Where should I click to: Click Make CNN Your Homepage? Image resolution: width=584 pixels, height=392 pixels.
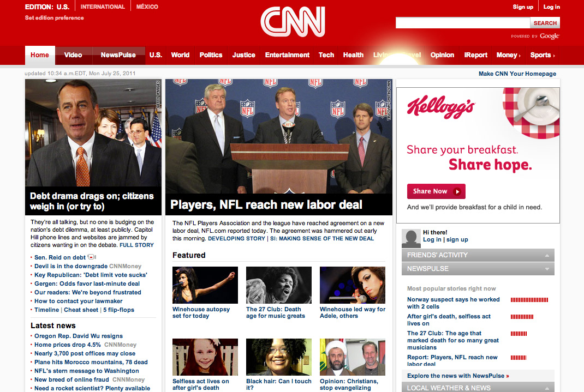[517, 74]
